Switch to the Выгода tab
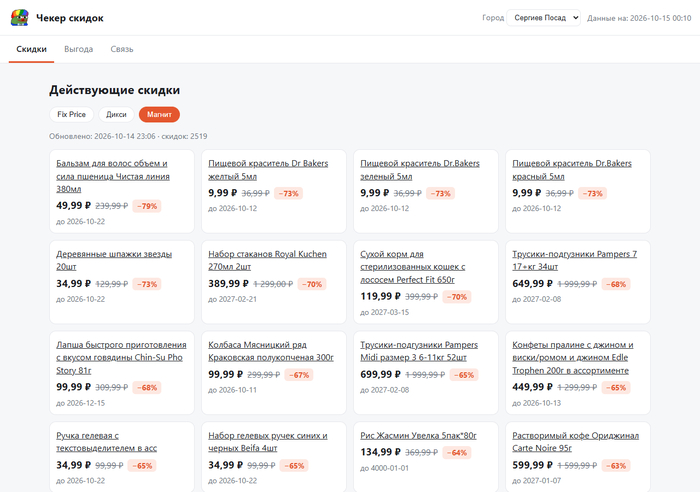 tap(79, 49)
